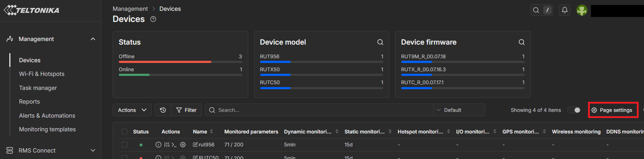The width and height of the screenshot is (644, 159).
Task: Open the gear settings icon for rut956
Action: tap(183, 145)
